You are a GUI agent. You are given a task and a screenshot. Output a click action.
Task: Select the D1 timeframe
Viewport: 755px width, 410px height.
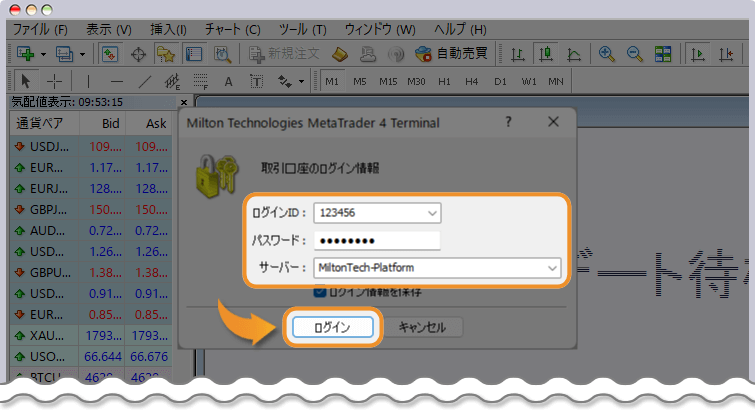coord(500,81)
